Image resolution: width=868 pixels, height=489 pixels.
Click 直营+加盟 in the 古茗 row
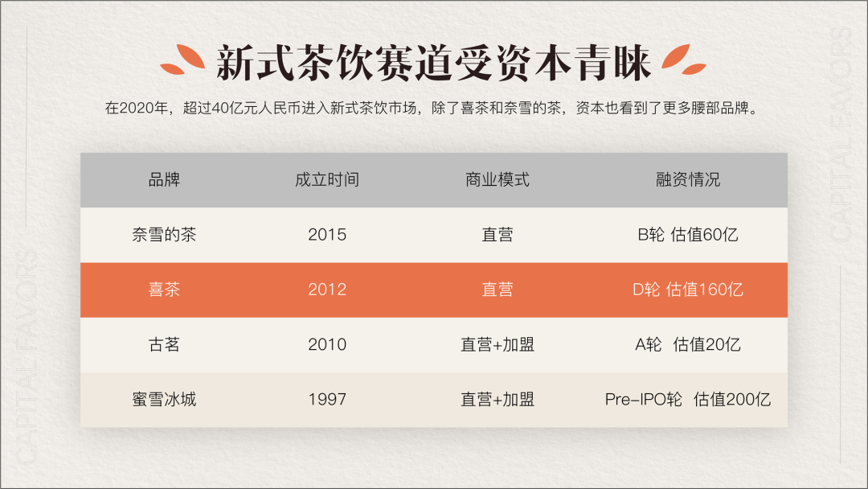coord(497,344)
